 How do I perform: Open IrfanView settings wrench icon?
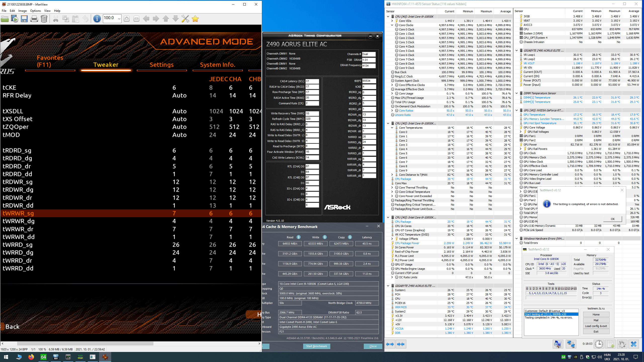point(185,19)
